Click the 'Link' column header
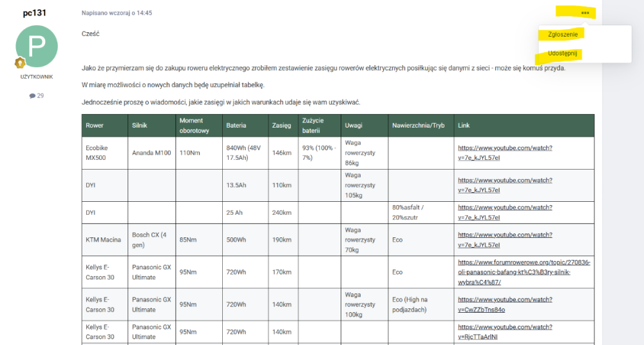This screenshot has width=644, height=345. click(x=524, y=126)
